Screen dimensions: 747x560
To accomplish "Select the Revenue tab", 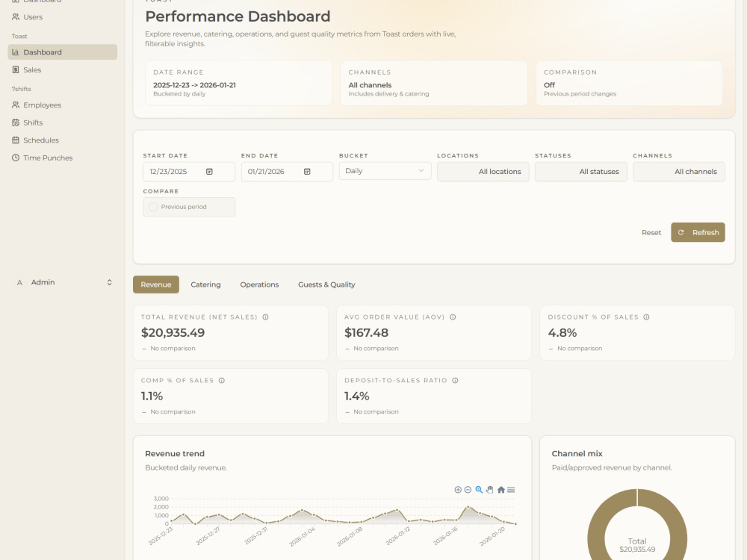I will [156, 284].
